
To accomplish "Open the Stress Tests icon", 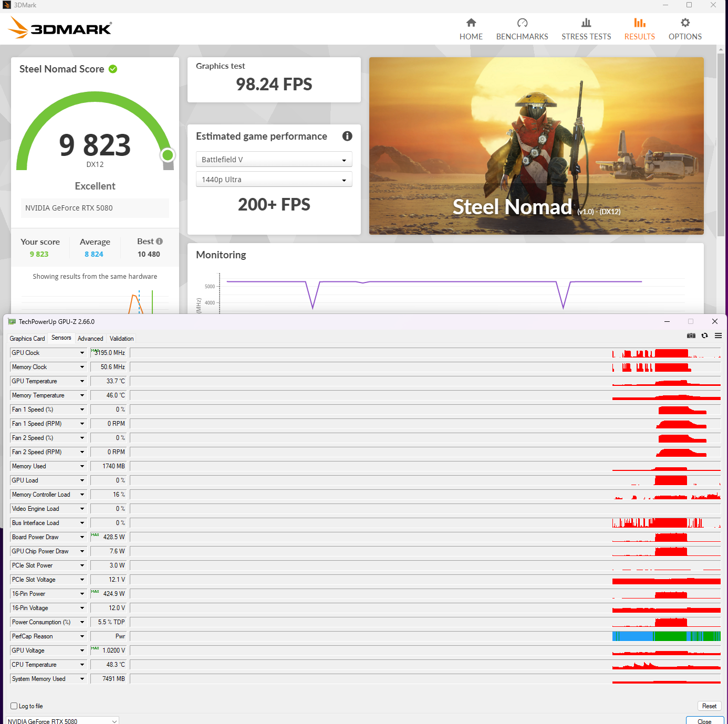I will pos(586,23).
